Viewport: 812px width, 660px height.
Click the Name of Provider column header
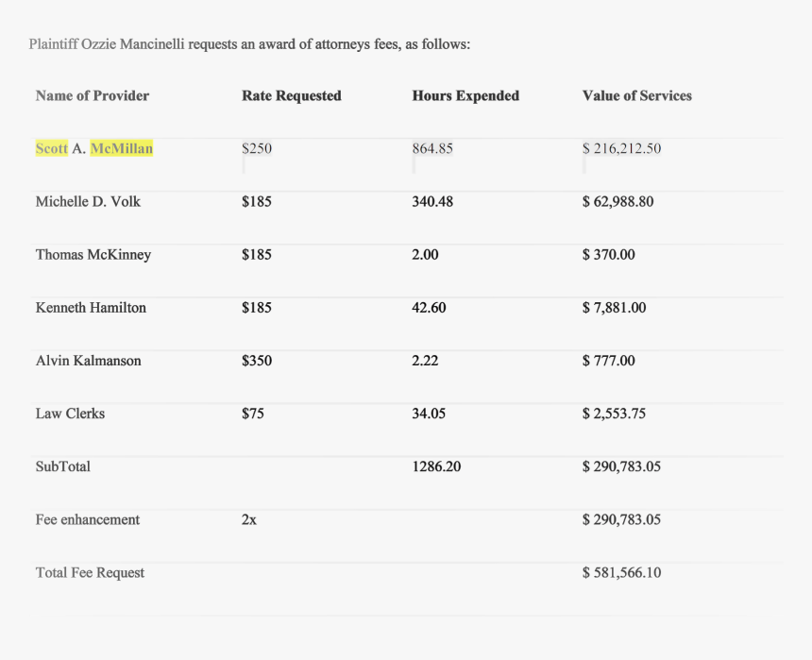tap(92, 95)
